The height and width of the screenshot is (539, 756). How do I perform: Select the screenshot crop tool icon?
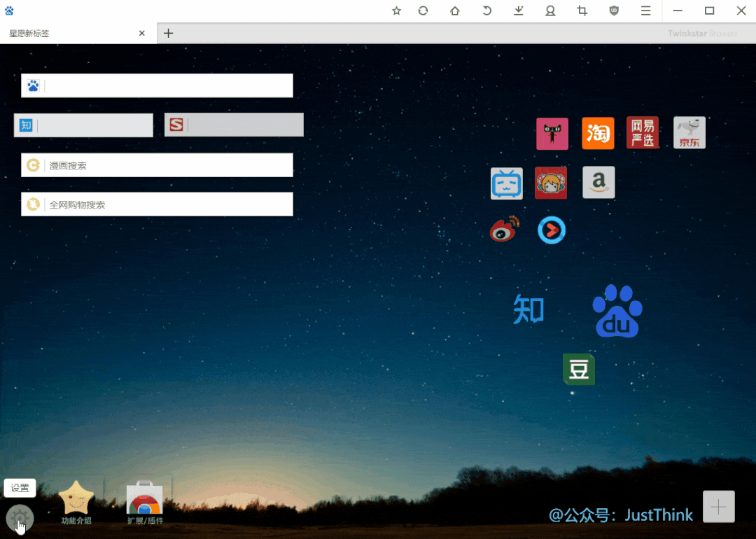tap(582, 10)
